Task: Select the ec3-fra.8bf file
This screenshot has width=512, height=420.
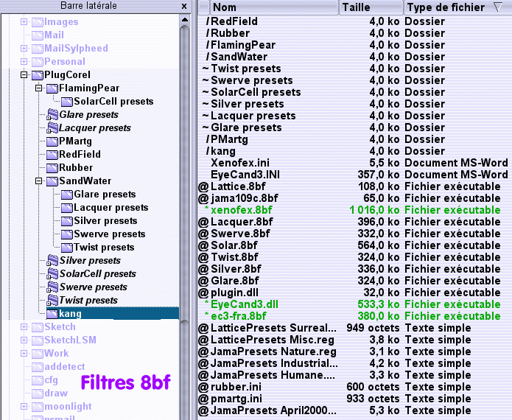Action: click(354, 316)
